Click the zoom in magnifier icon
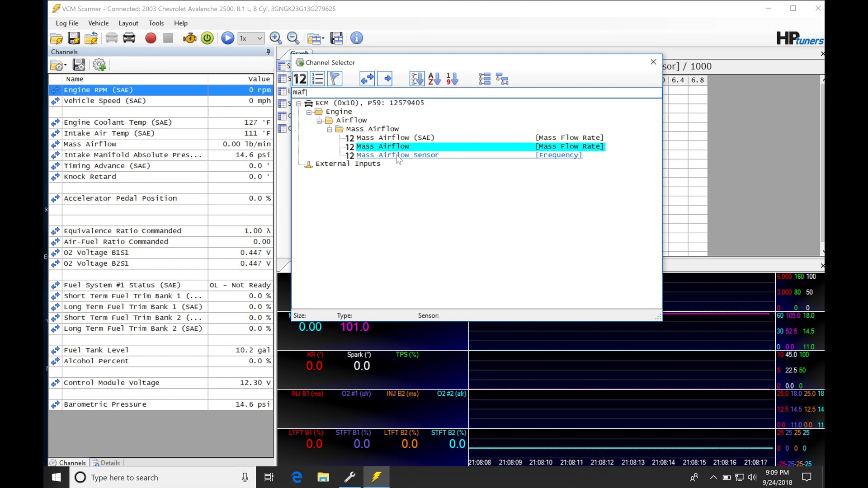Image resolution: width=868 pixels, height=488 pixels. [x=275, y=38]
